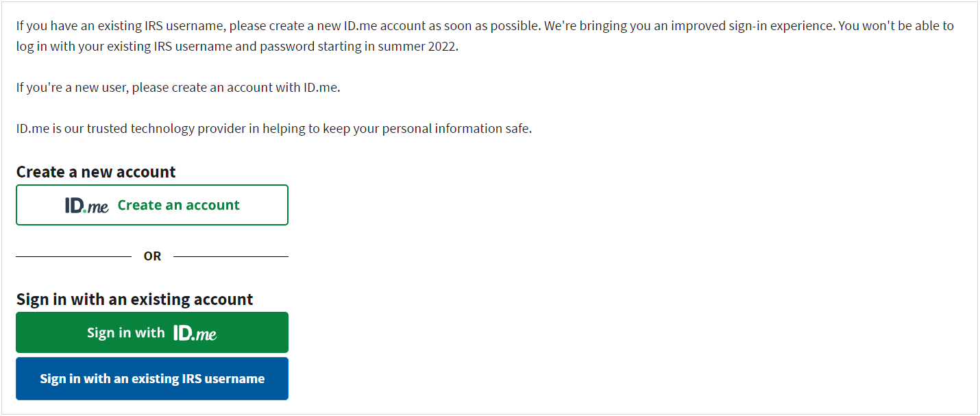
Task: Click the "If you're a new user" sentence
Action: [73, 88]
